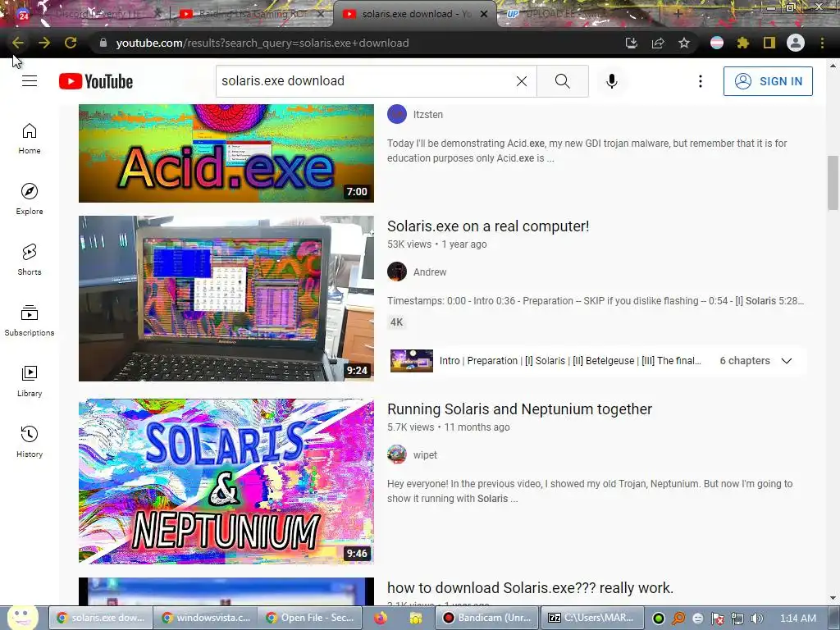Viewport: 840px width, 630px height.
Task: Go to the YouTube logo home
Action: point(96,81)
